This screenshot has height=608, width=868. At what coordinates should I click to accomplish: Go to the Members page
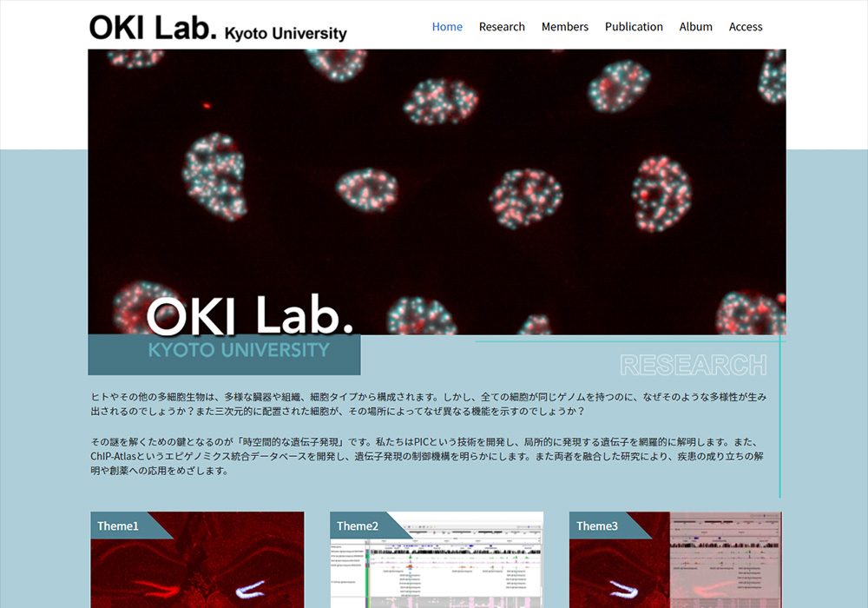point(565,27)
